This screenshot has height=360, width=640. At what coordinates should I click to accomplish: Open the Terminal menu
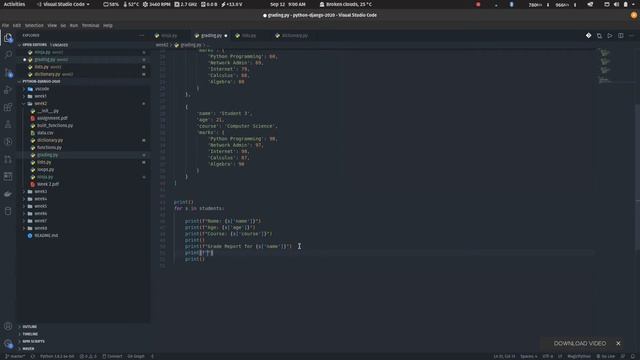click(91, 25)
